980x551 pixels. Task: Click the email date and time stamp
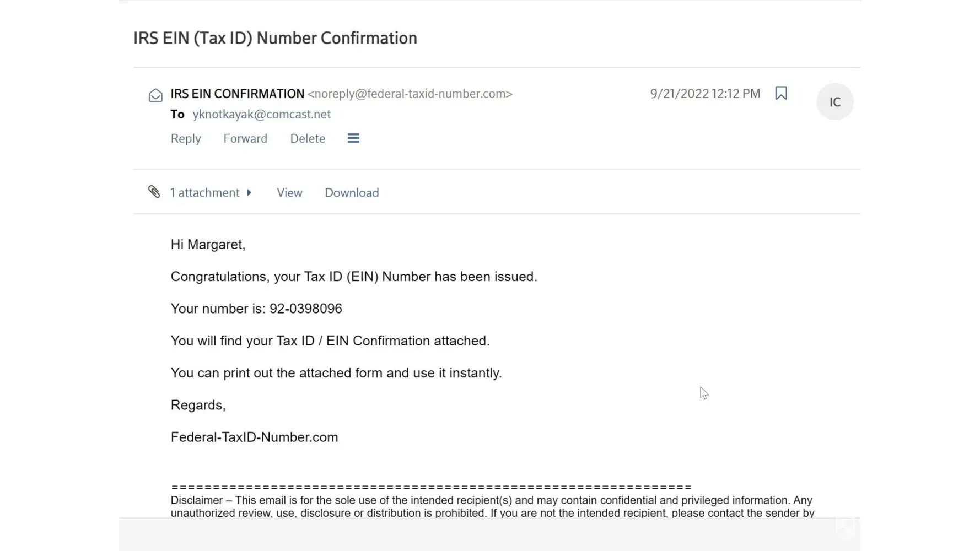point(705,94)
